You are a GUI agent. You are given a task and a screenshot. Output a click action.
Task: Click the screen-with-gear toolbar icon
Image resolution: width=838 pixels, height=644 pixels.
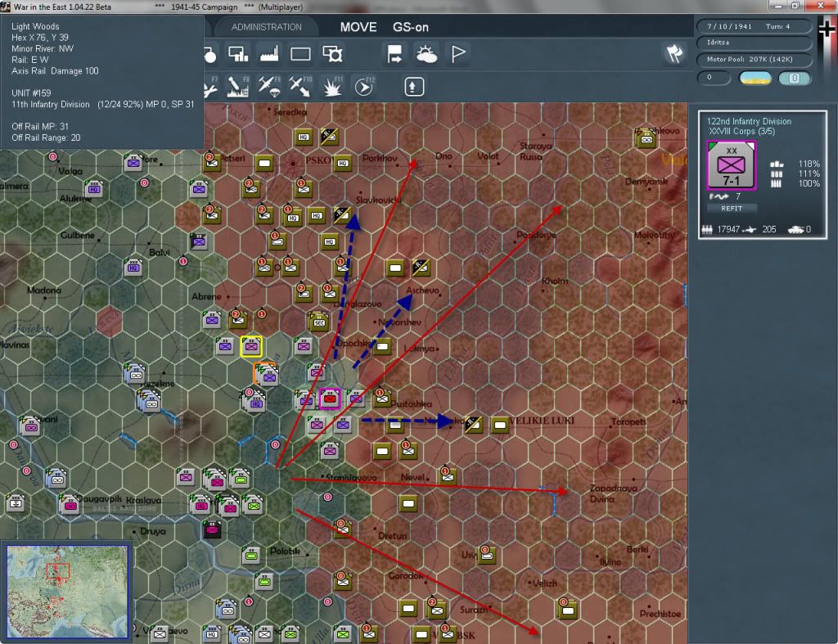(332, 54)
